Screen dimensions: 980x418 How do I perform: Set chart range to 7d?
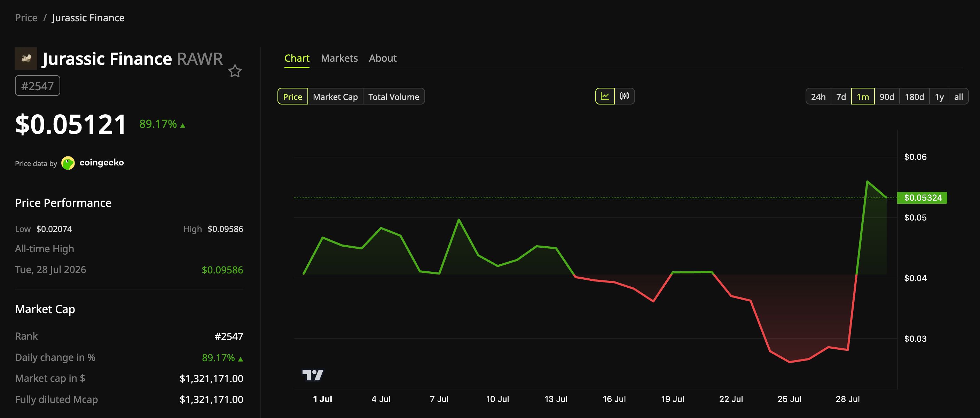tap(841, 97)
